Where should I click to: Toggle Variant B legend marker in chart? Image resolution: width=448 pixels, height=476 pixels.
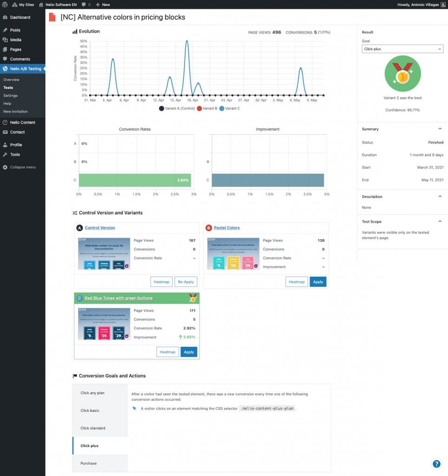pyautogui.click(x=199, y=108)
